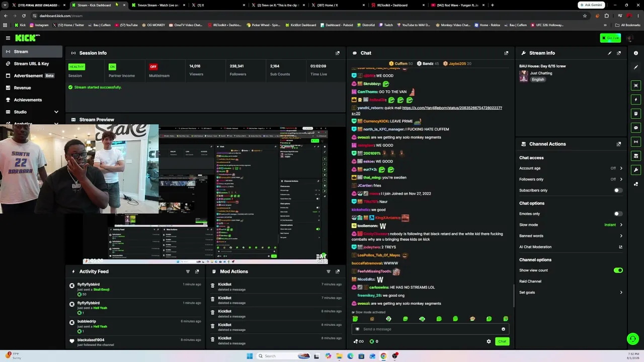The height and width of the screenshot is (362, 644).
Task: Switch to the IRLToolkit Dashboard browser tab
Action: 397,5
